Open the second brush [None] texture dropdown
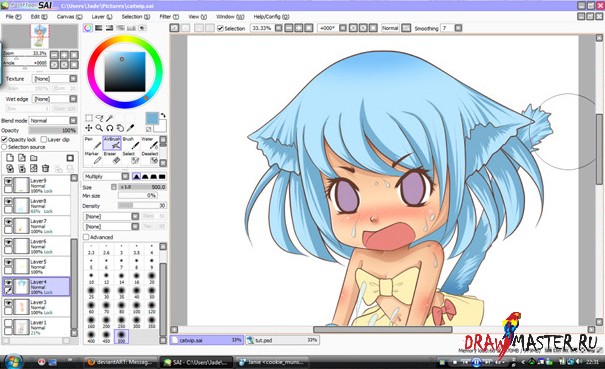This screenshot has width=605, height=369. pyautogui.click(x=135, y=227)
